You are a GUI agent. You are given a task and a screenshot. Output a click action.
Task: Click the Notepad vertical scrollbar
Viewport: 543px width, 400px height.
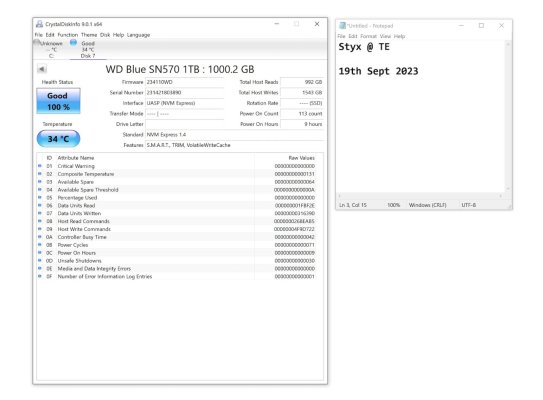(x=508, y=116)
